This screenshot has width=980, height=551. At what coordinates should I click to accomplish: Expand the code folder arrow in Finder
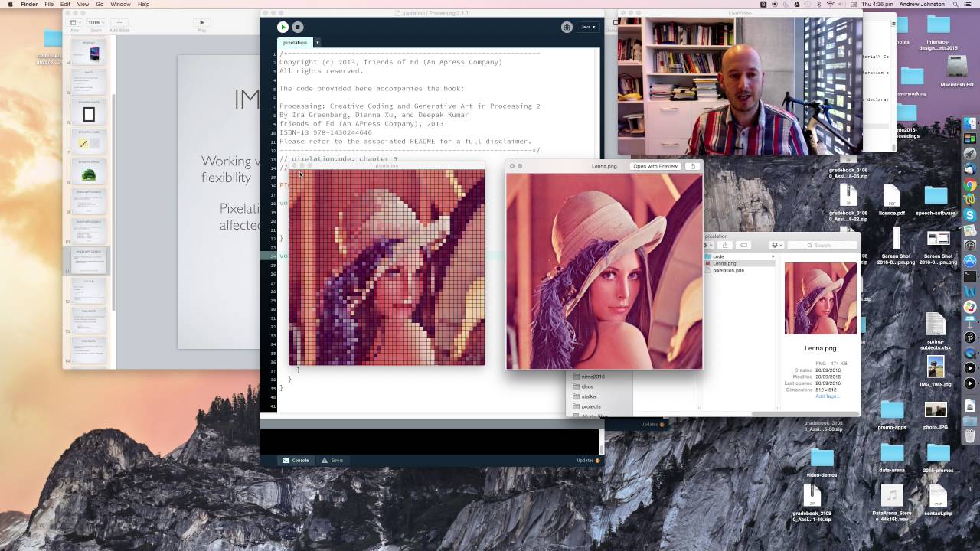click(772, 256)
